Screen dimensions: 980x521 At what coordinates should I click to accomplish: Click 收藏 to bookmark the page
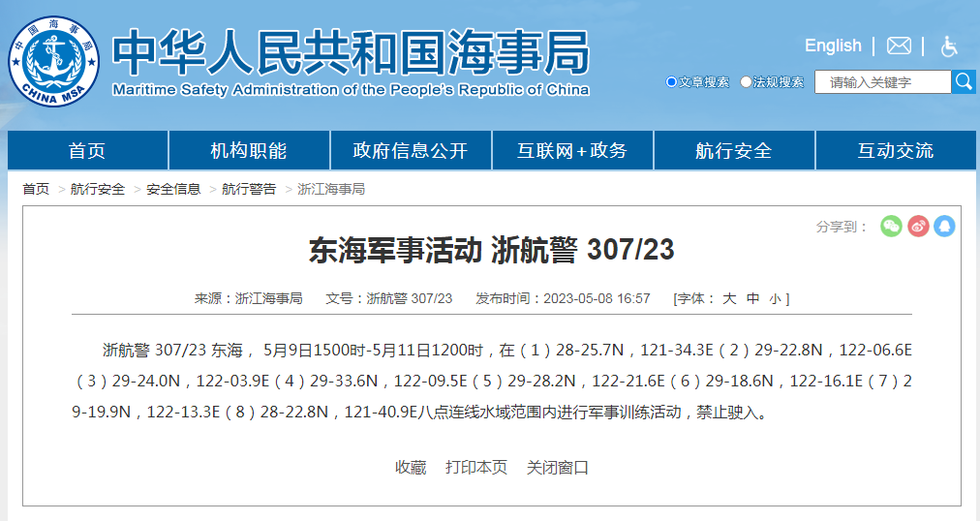[411, 468]
